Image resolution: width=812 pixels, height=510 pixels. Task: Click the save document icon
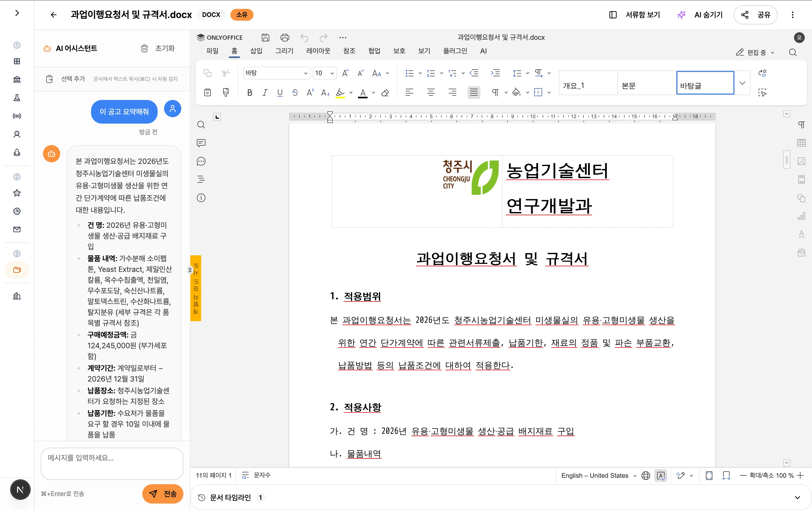pyautogui.click(x=265, y=37)
